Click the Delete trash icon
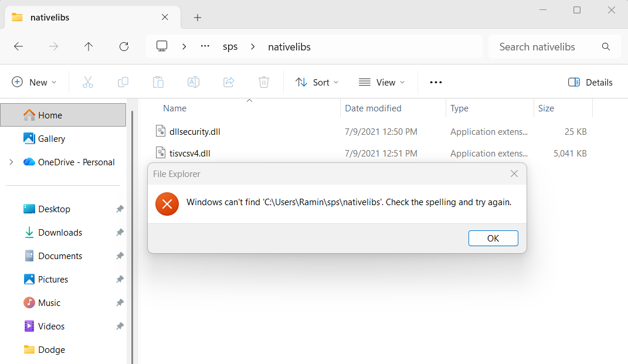628x364 pixels. point(263,82)
